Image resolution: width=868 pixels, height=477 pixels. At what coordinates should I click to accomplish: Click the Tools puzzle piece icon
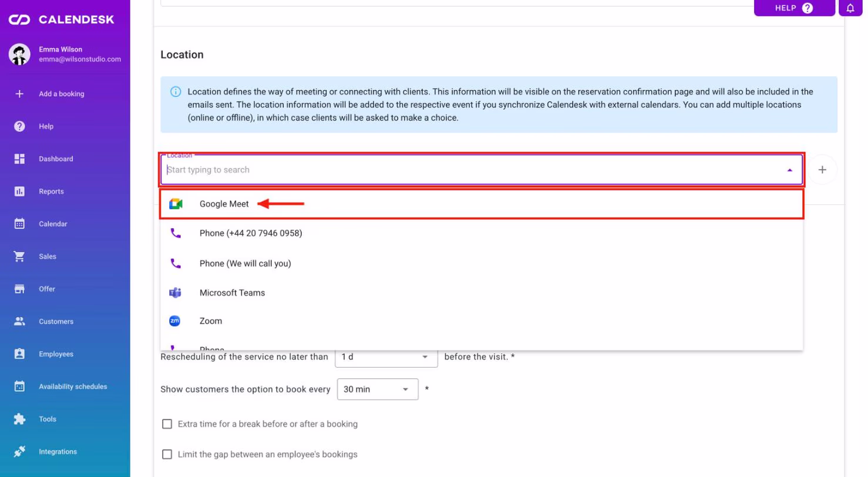(19, 419)
